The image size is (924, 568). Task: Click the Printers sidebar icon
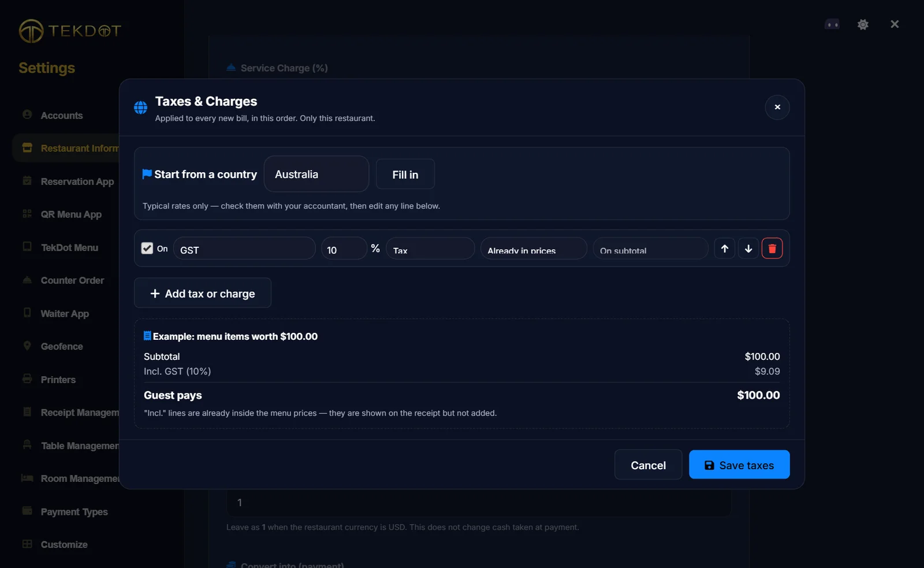click(x=27, y=378)
